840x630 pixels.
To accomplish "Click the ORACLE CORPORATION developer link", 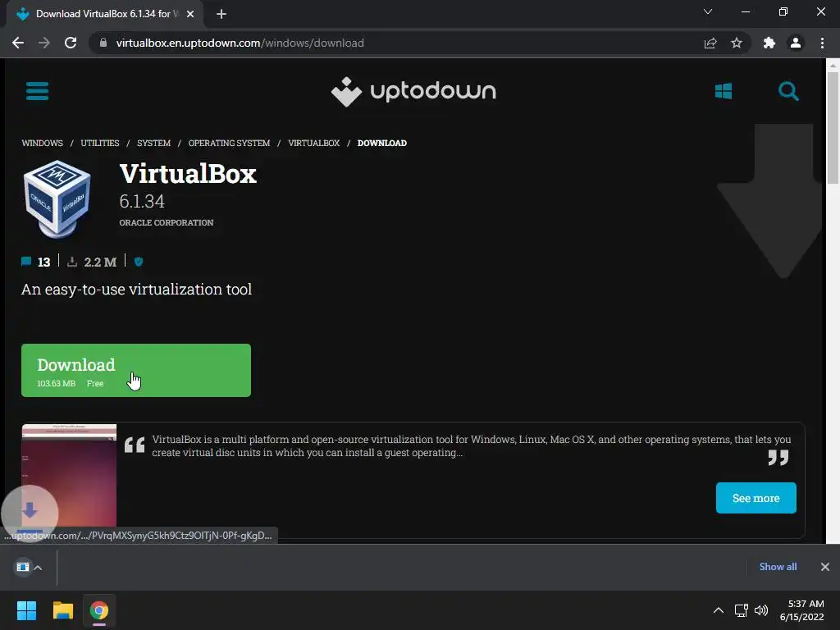I will (166, 222).
